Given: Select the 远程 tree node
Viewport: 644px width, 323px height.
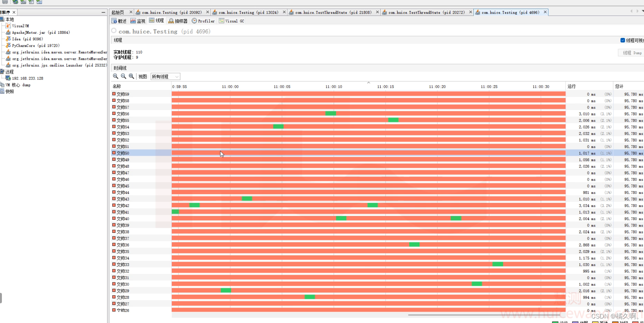Looking at the screenshot, I should [7, 72].
